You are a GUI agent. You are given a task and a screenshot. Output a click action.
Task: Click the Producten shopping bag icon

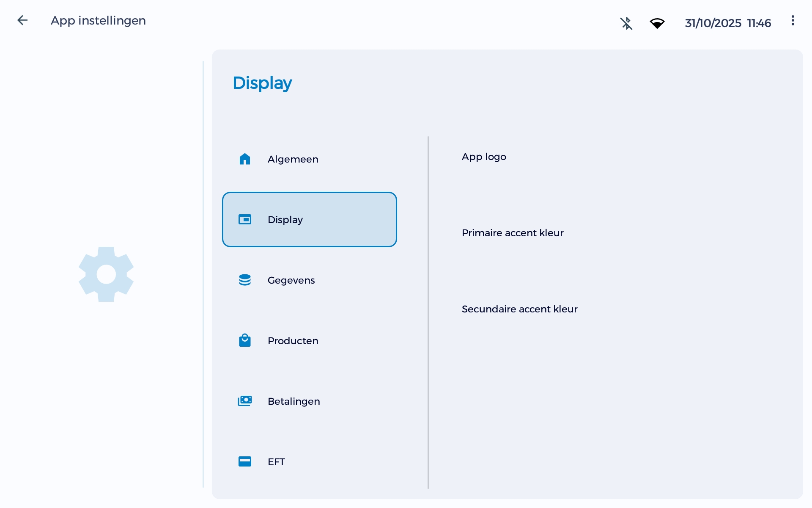(x=245, y=340)
